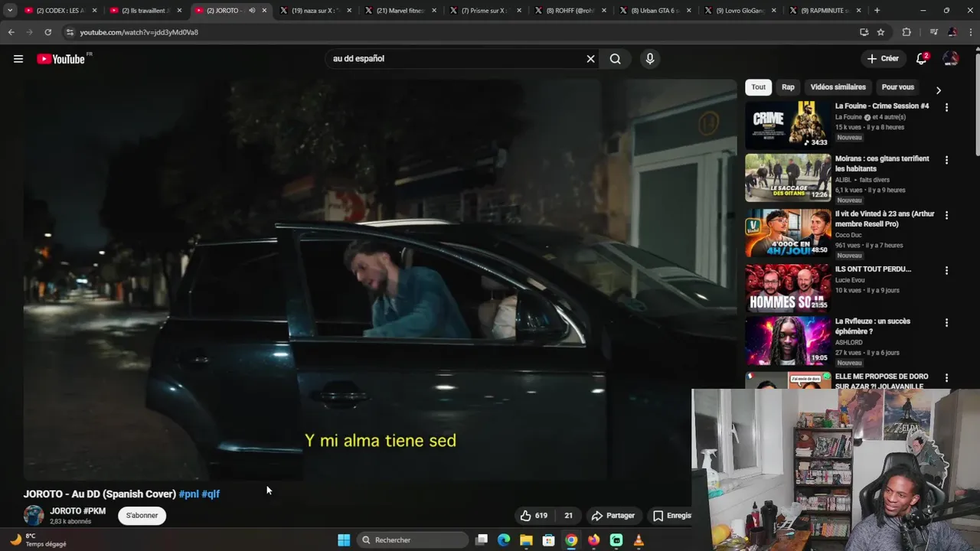Viewport: 980px width, 551px height.
Task: Bookmark the page with the star icon
Action: (880, 32)
